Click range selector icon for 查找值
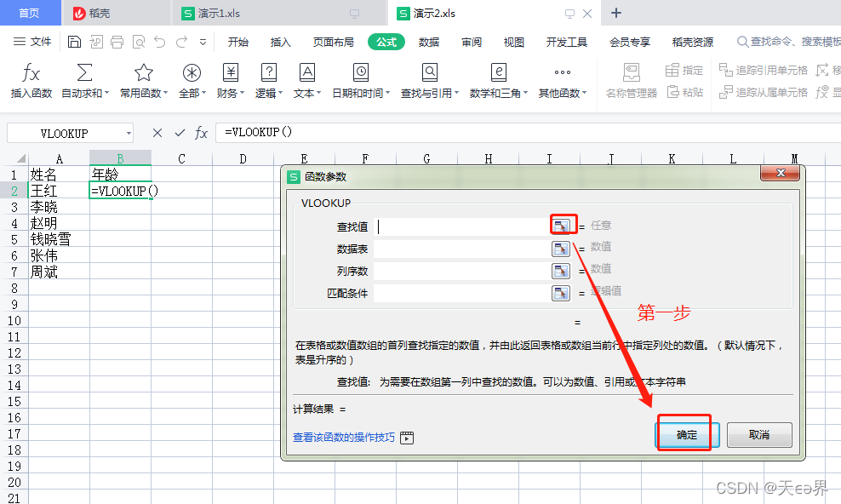841x504 pixels. [561, 226]
